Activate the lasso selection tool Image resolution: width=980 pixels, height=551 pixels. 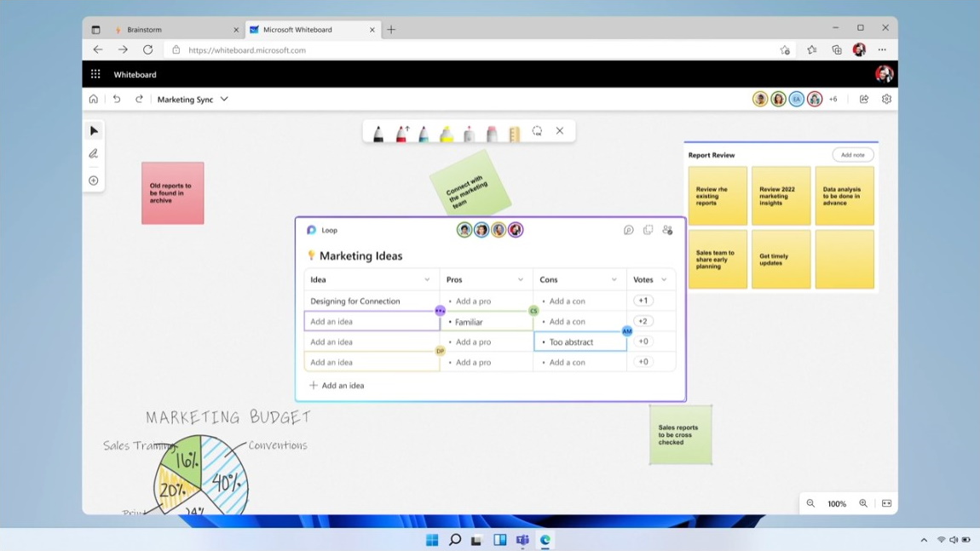[x=537, y=132]
